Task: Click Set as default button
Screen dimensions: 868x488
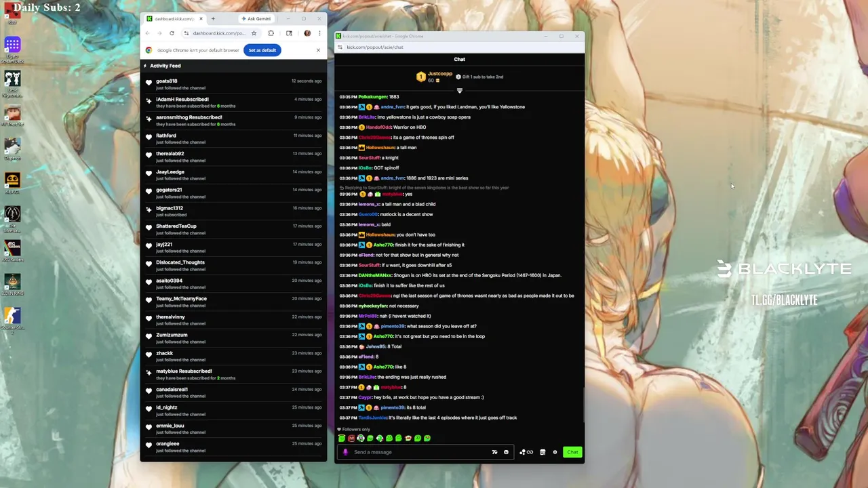Action: click(x=262, y=50)
